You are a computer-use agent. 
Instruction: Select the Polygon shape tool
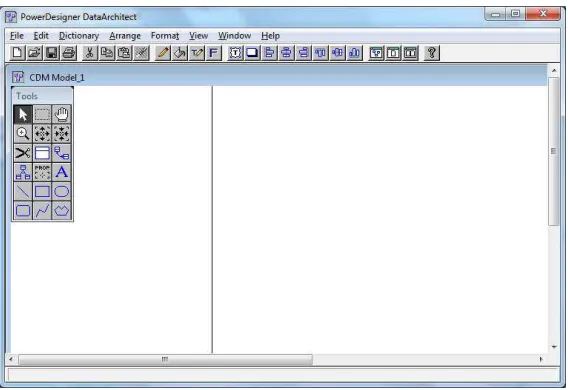62,210
